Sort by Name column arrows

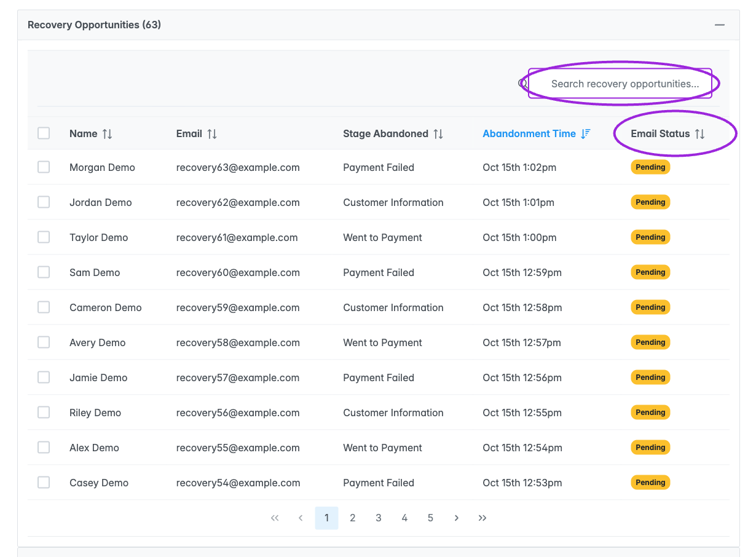click(108, 134)
